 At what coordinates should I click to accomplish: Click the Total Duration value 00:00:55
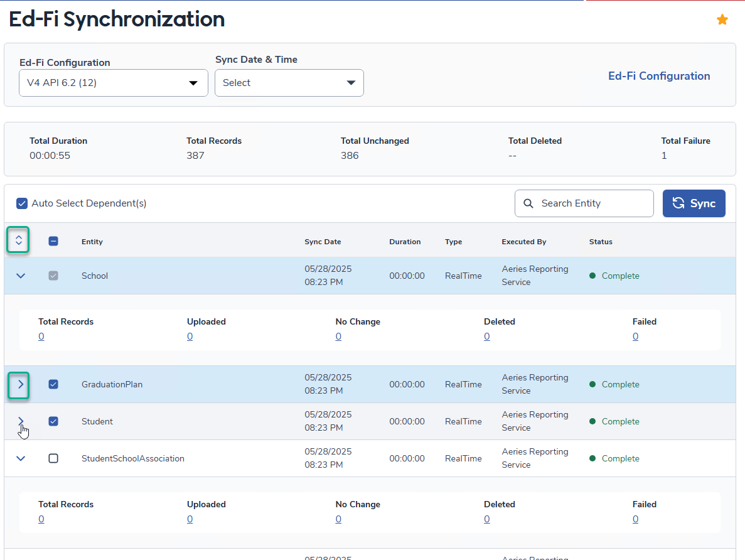click(50, 156)
